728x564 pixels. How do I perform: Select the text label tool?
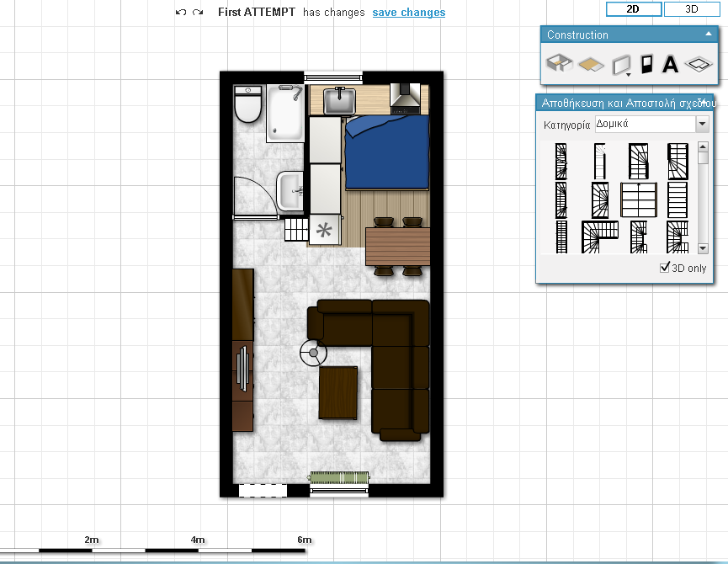tap(671, 64)
